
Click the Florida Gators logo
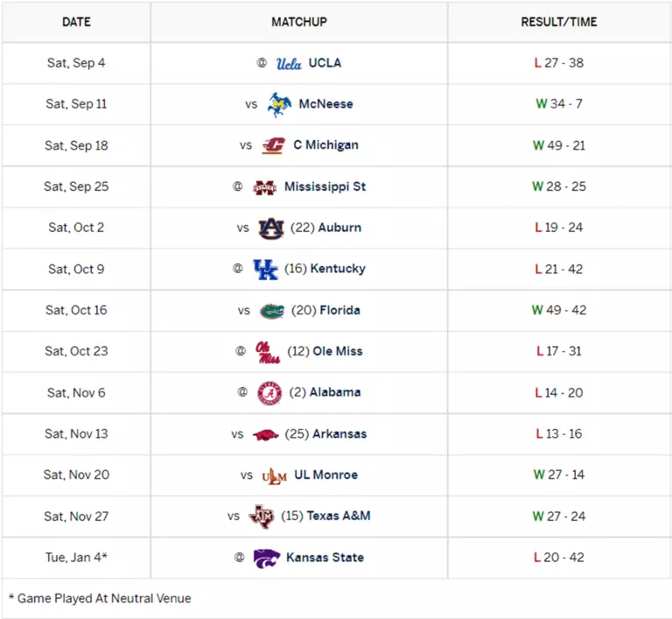[x=272, y=311]
